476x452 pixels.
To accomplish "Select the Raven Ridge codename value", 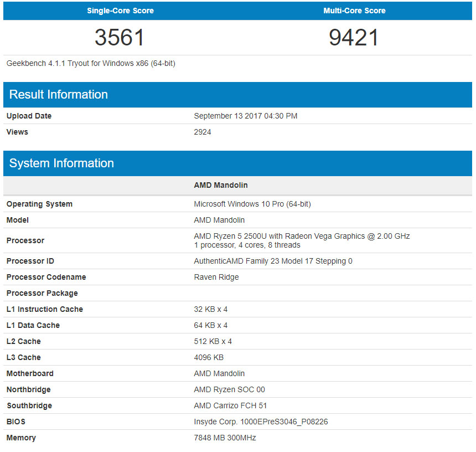I will tap(216, 277).
